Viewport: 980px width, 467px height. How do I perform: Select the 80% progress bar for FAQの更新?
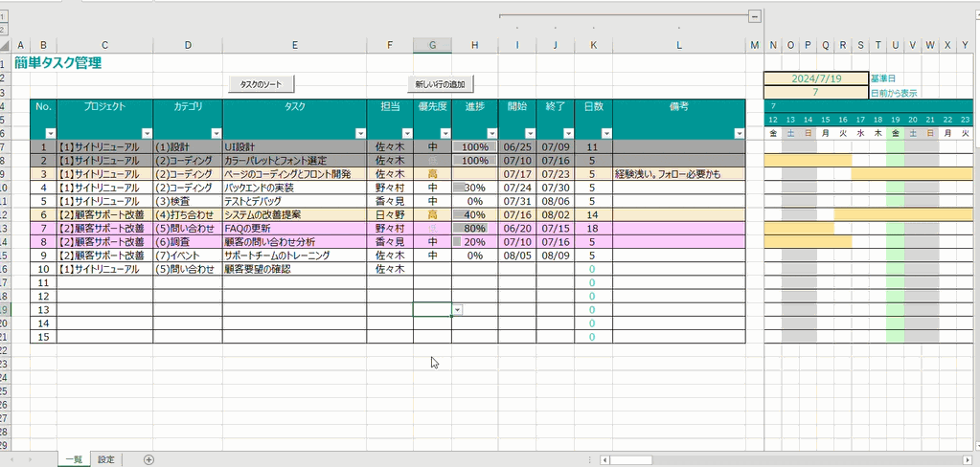(475, 229)
